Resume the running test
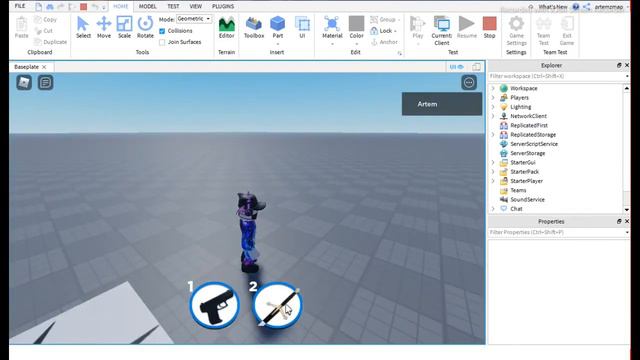This screenshot has height=360, width=640. [467, 27]
